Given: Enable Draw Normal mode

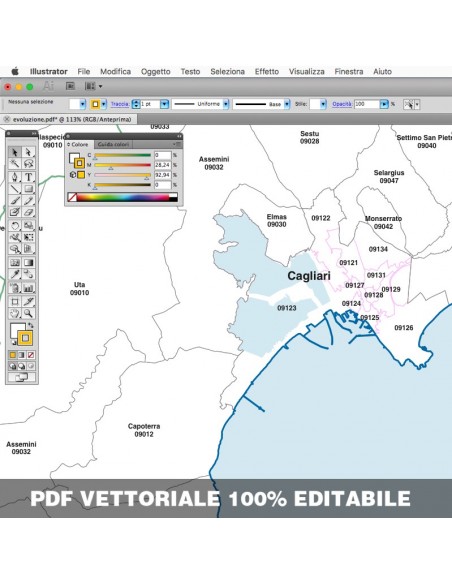Looking at the screenshot, I should (13, 366).
